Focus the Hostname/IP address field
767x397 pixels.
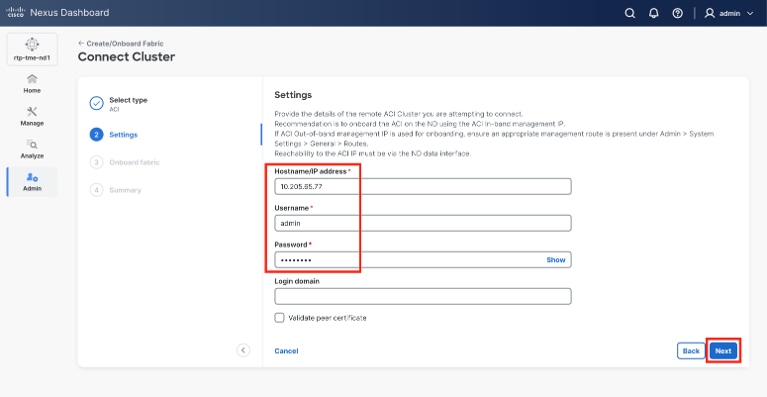[423, 186]
